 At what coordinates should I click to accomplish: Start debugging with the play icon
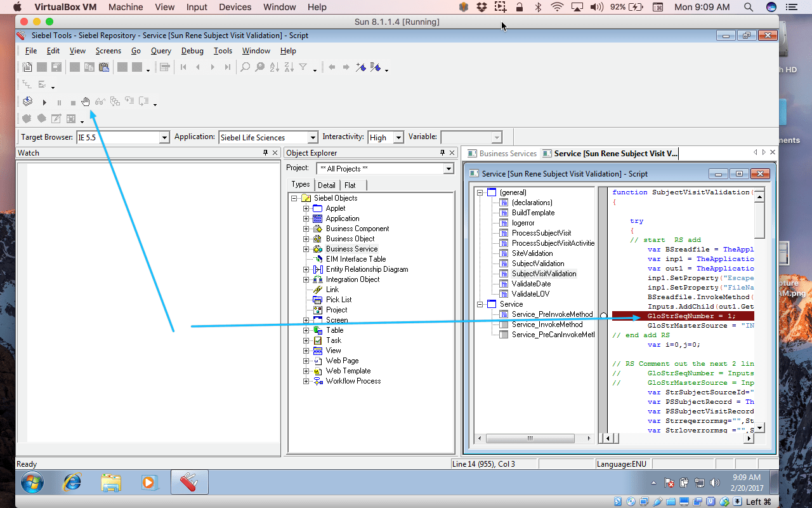tap(44, 102)
